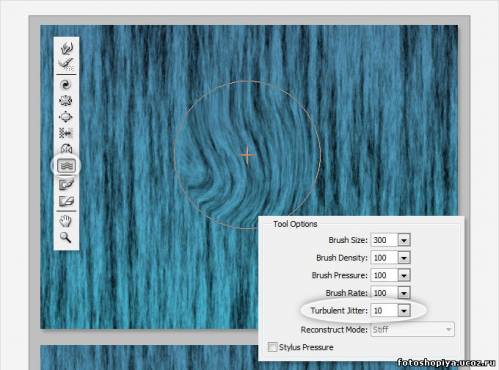Select the Thaw Mask tool

point(66,201)
